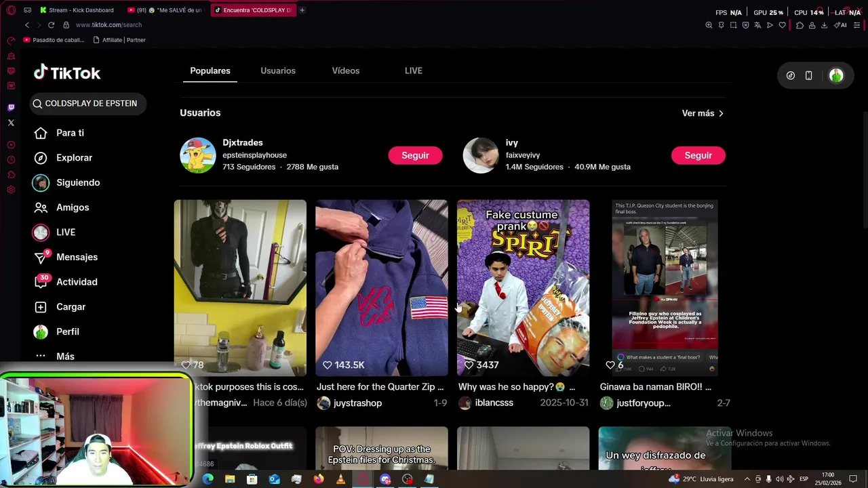Open Easy Setup sliders icon
Viewport: 868px width, 488px height.
(856, 25)
